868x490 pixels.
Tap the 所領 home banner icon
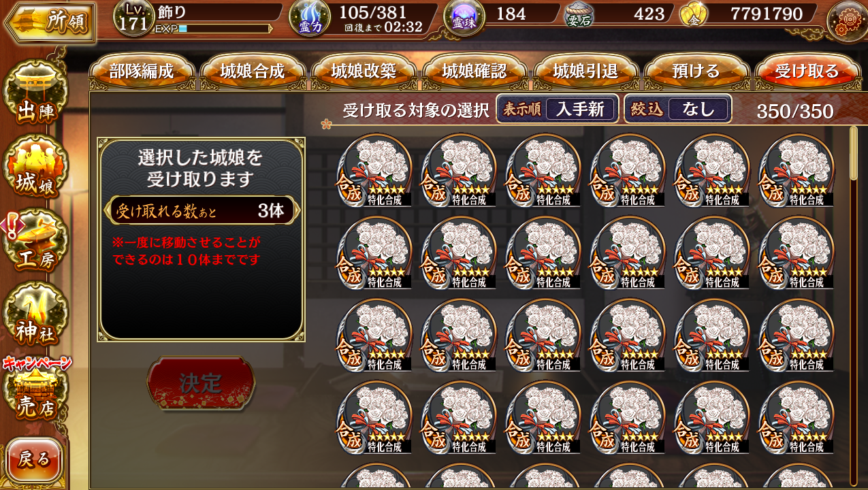pos(49,22)
